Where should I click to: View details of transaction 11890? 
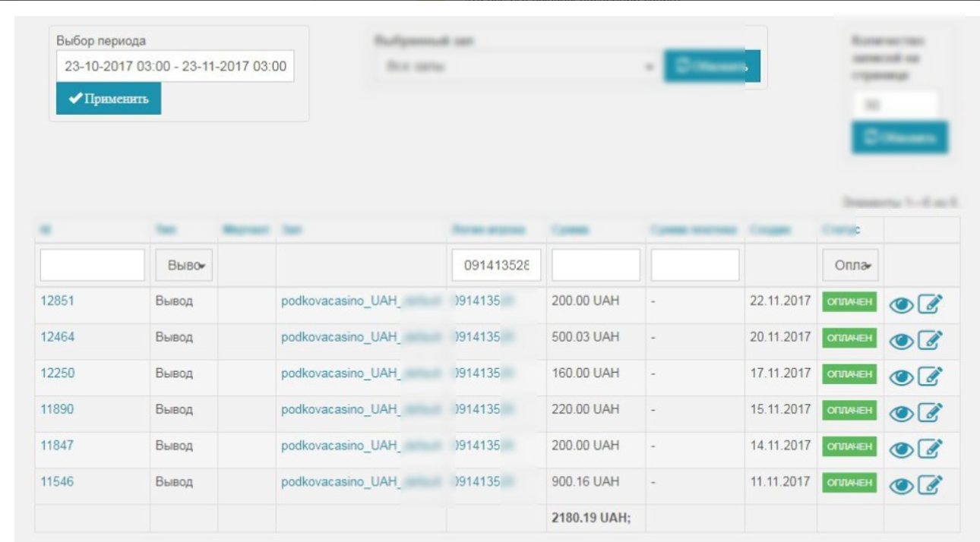[901, 413]
